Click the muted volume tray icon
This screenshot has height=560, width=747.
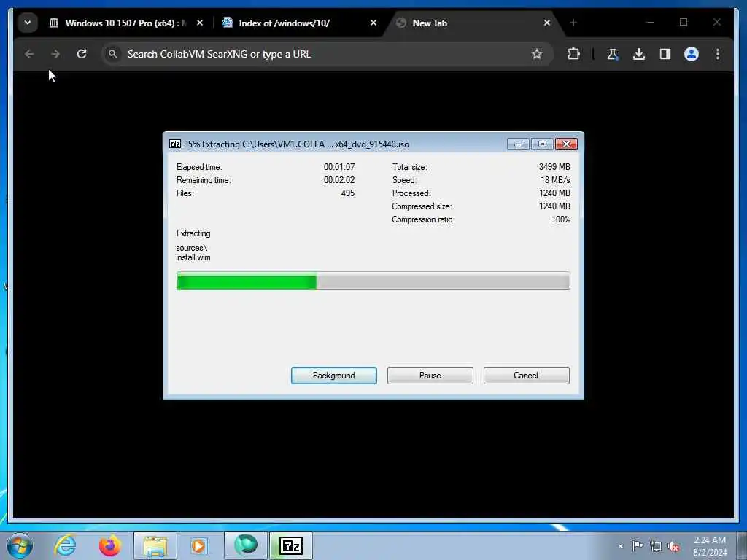(x=673, y=546)
